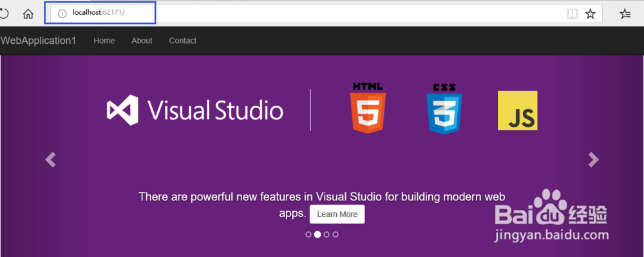The width and height of the screenshot is (644, 257).
Task: Advance carousel with right chevron
Action: tap(594, 160)
